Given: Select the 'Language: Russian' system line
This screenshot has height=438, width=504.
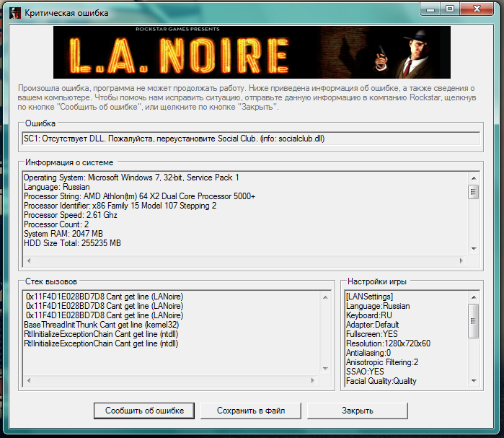Looking at the screenshot, I should click(x=56, y=187).
